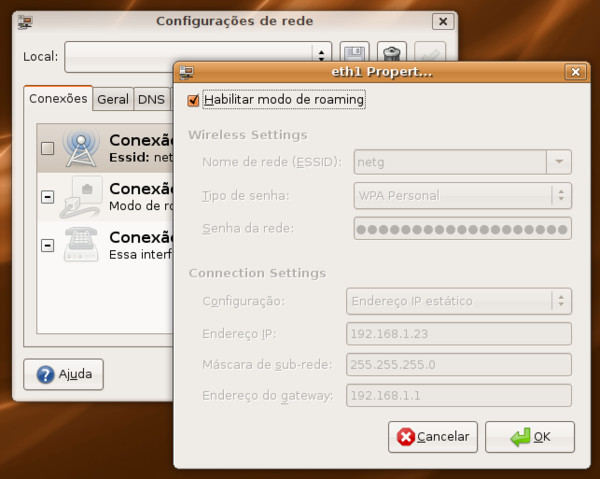The image size is (600, 479).
Task: Click the Máscara de sub-rede field
Action: tap(459, 364)
